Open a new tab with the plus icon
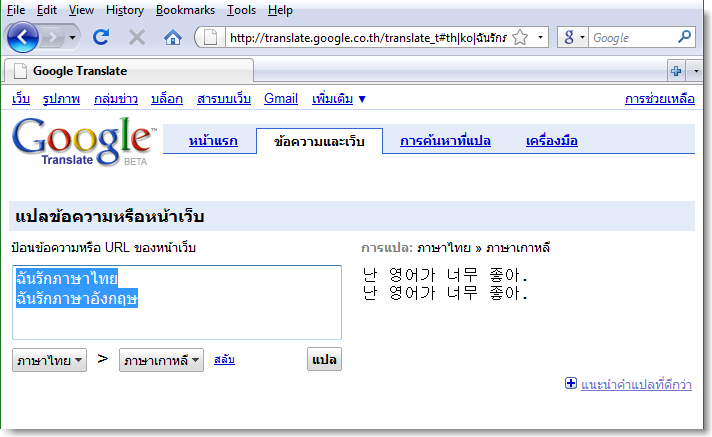Image resolution: width=712 pixels, height=437 pixels. [x=676, y=71]
